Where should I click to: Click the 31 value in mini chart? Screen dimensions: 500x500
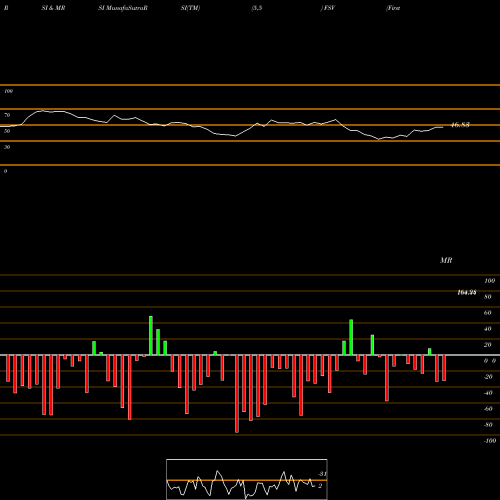[322, 474]
